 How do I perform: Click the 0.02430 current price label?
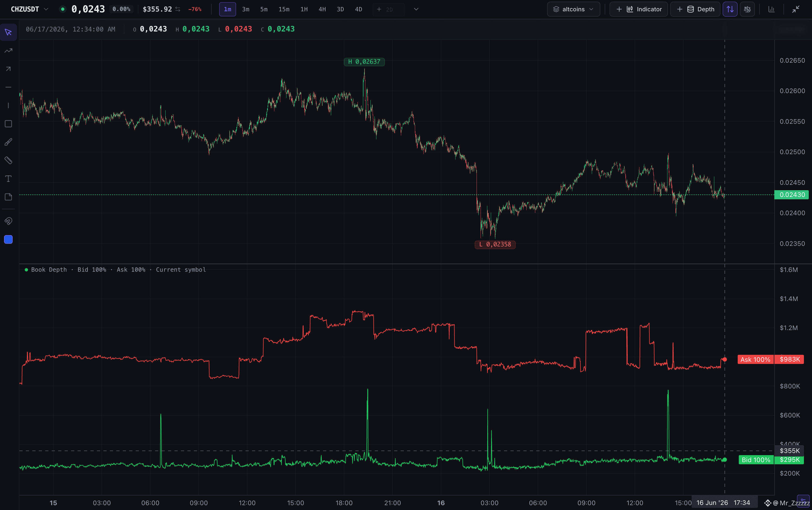click(x=792, y=195)
